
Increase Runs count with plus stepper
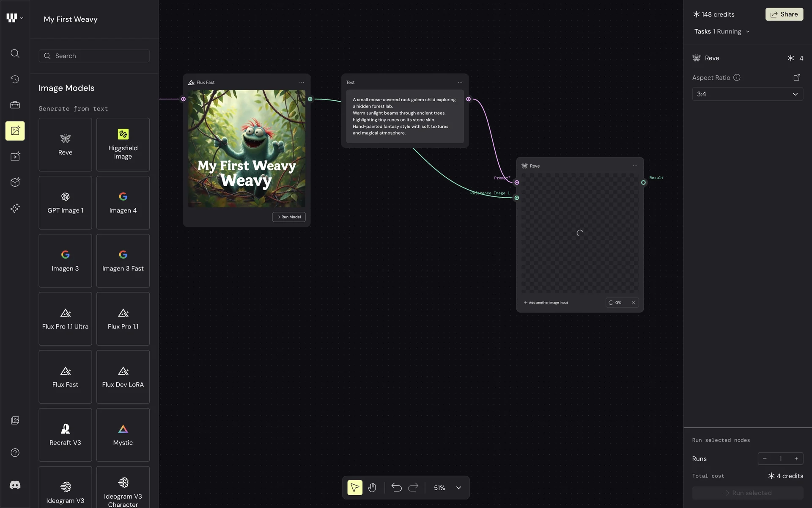coord(796,458)
